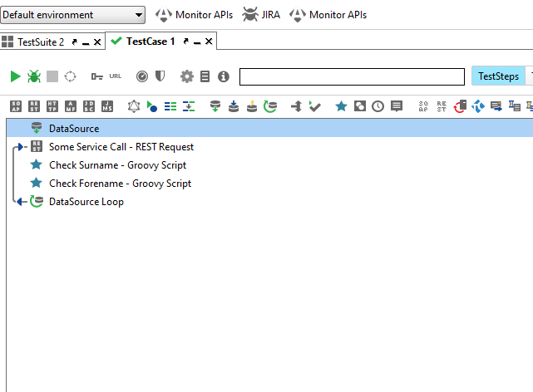Add a GraphQL request test step
The height and width of the screenshot is (392, 533).
point(134,106)
